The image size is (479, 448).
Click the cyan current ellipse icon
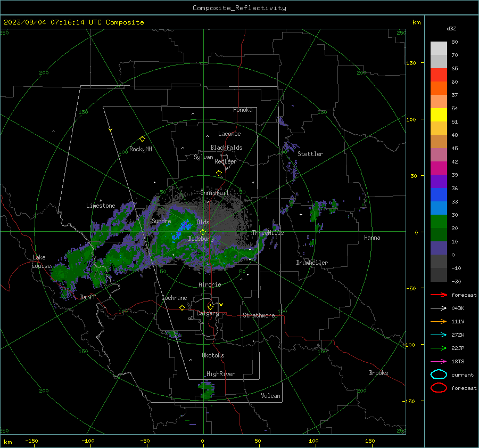click(x=439, y=374)
